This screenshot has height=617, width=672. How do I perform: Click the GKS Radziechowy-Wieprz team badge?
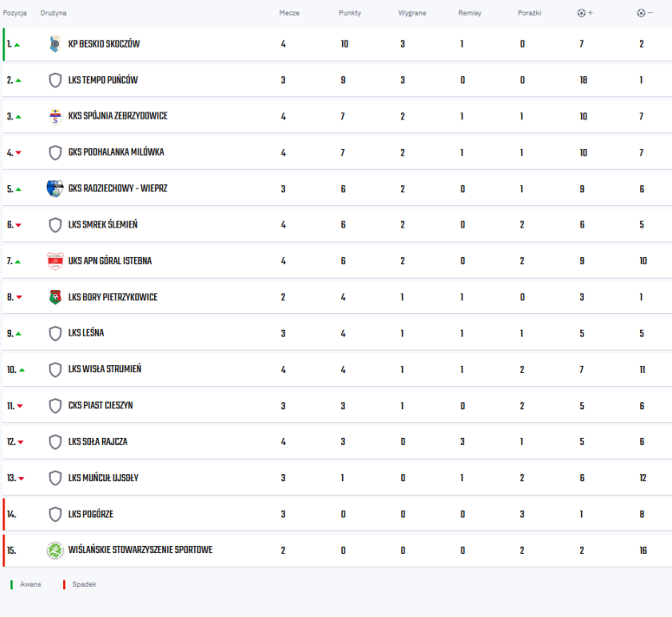pos(55,189)
